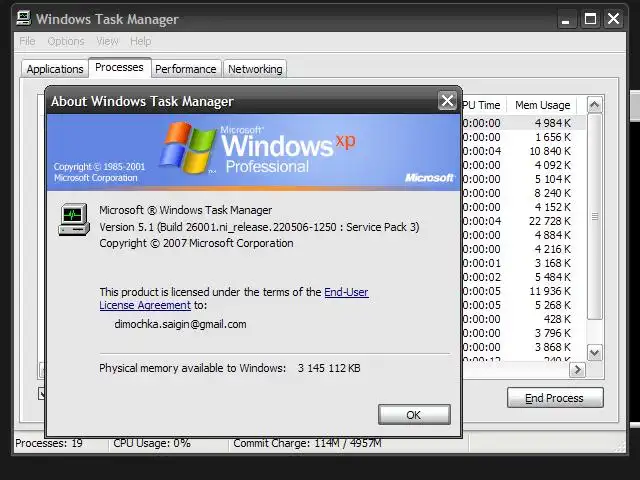The height and width of the screenshot is (480, 640).
Task: Close the Windows Task Manager window
Action: [613, 19]
